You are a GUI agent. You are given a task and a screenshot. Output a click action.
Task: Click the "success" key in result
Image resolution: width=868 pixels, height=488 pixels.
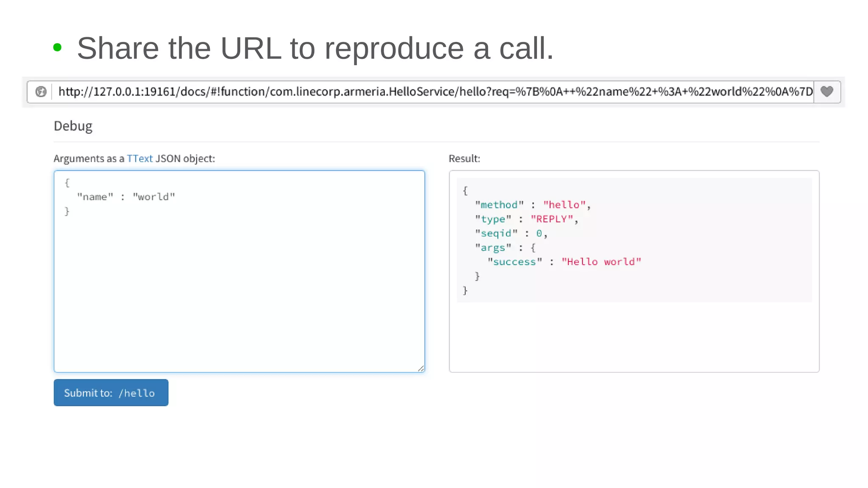pyautogui.click(x=515, y=262)
